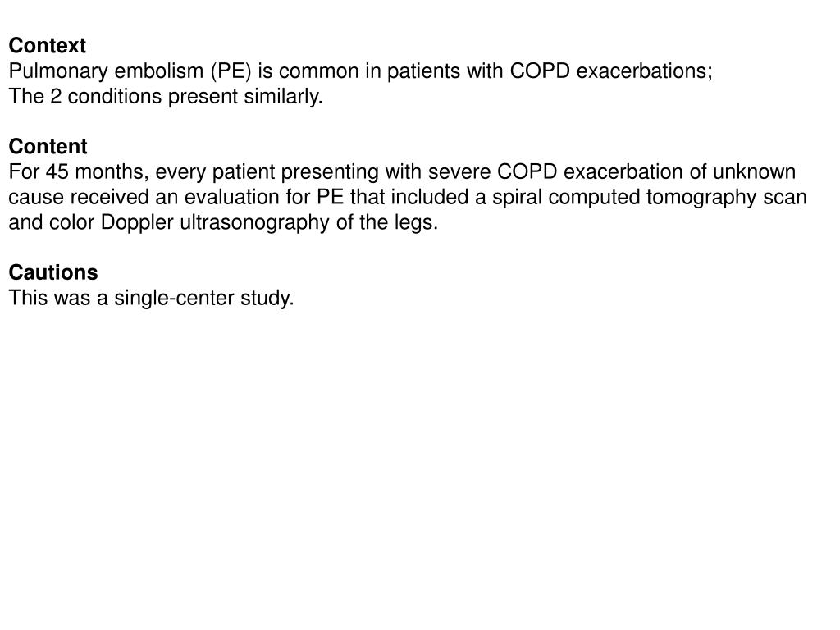This screenshot has height=630, width=840.
Task: Click the Context heading
Action: click(x=47, y=46)
